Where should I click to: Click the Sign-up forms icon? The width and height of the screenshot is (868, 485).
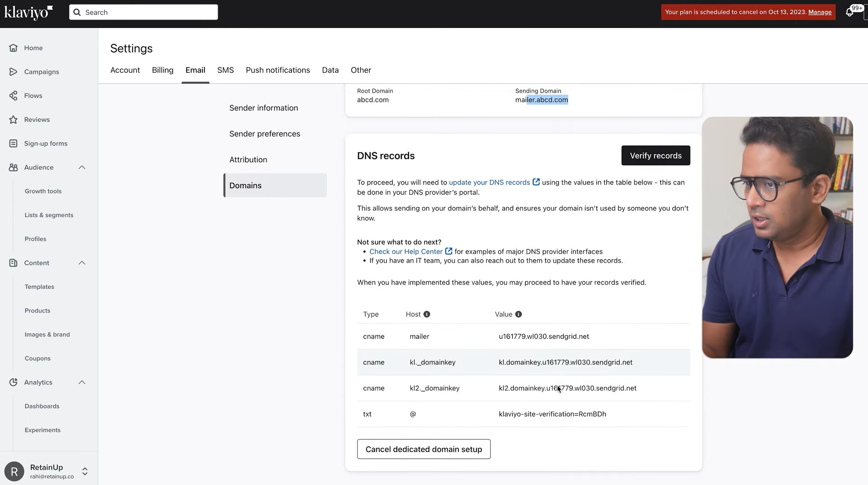[x=13, y=143]
